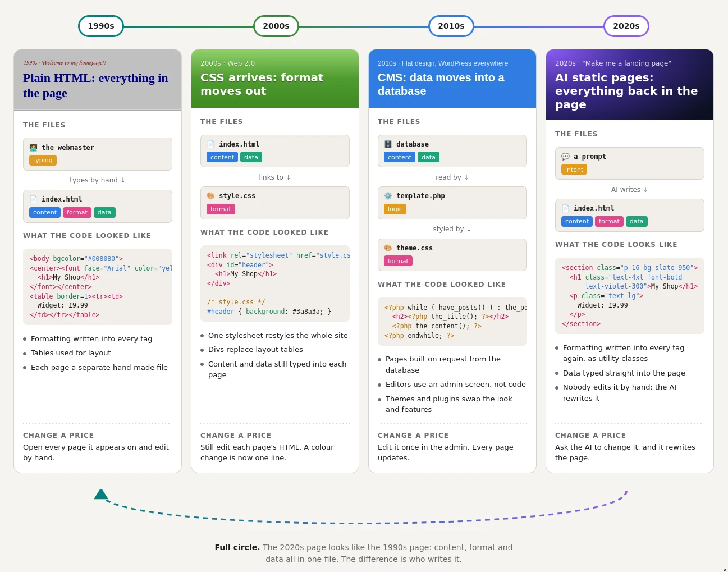The width and height of the screenshot is (728, 572).
Task: Click the 'AI writes ↓' label
Action: [630, 190]
